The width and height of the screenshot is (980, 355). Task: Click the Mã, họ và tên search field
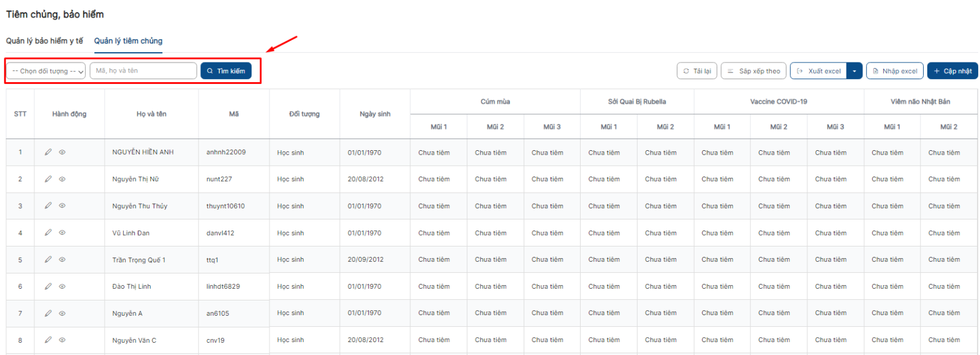[x=143, y=71]
